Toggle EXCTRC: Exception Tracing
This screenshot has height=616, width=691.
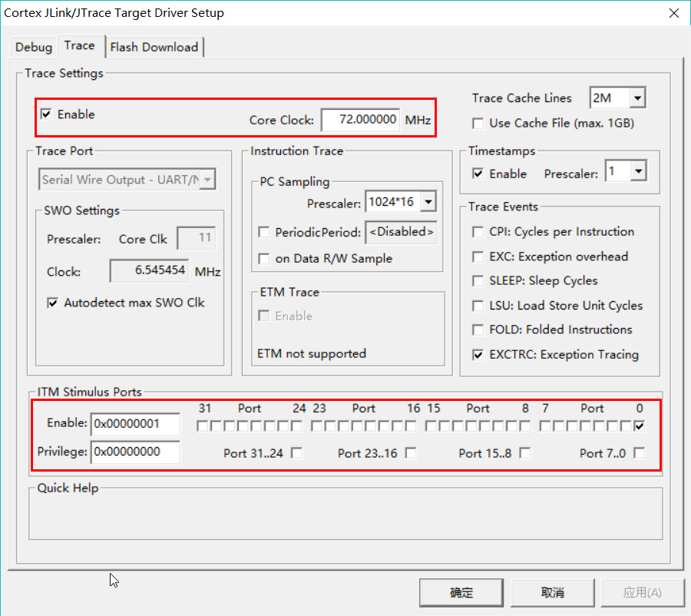point(478,355)
